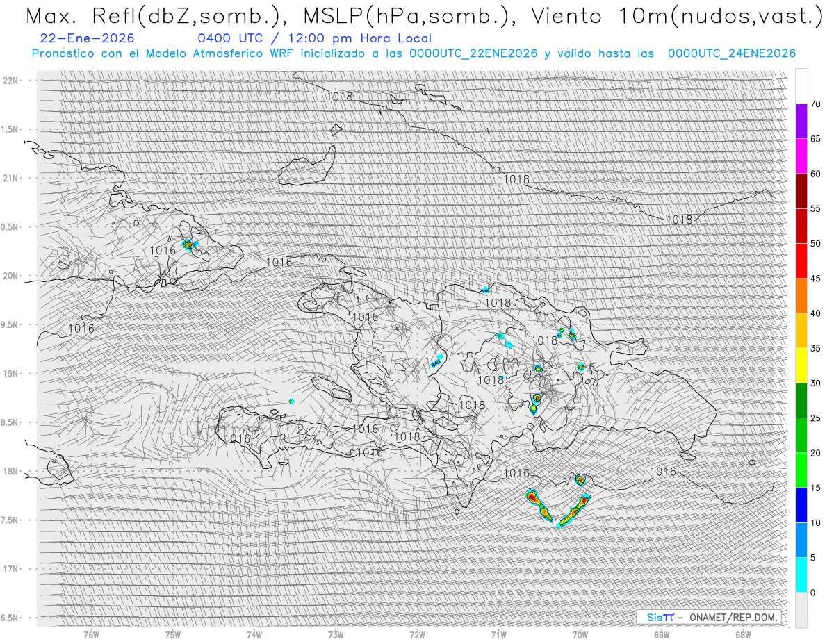Click the time '0400 UTC / 12:00 pm Hora Local'
Screen dimensions: 834x644
[x=314, y=39]
